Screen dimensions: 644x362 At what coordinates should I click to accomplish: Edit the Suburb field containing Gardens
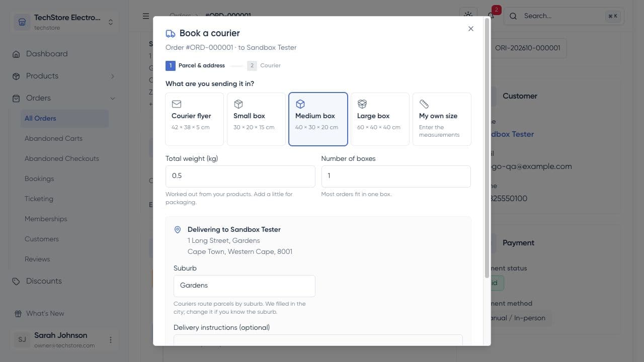coord(245,286)
